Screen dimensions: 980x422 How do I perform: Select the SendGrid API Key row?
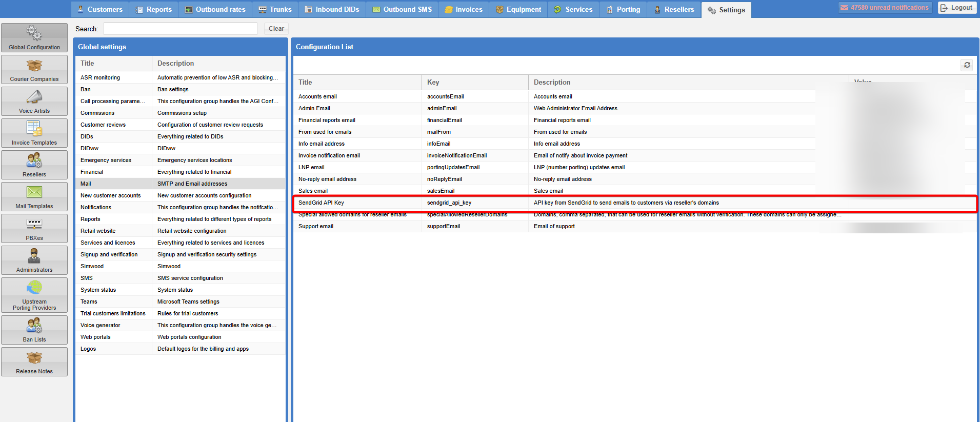pos(321,203)
